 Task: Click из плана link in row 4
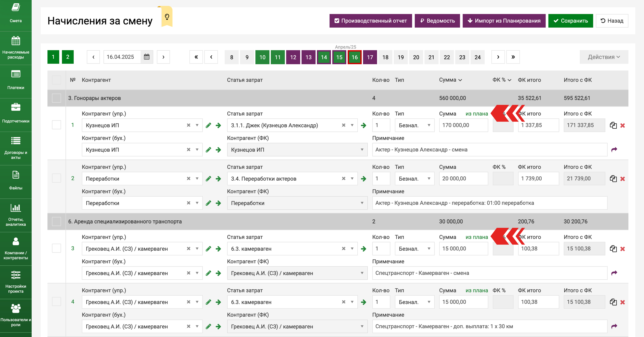477,290
